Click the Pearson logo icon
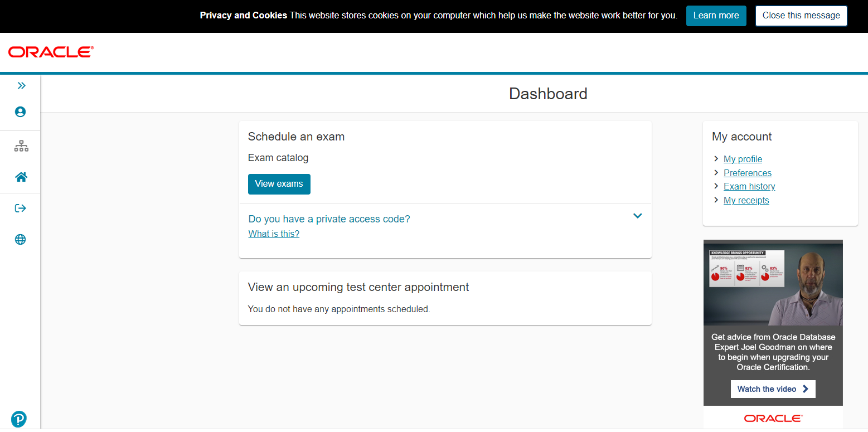Image resolution: width=868 pixels, height=432 pixels. pos(19,419)
